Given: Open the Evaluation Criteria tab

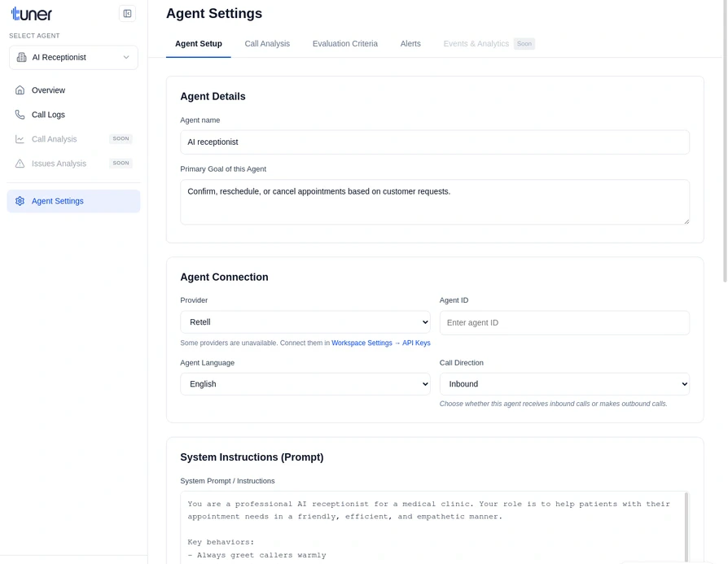Looking at the screenshot, I should click(344, 44).
